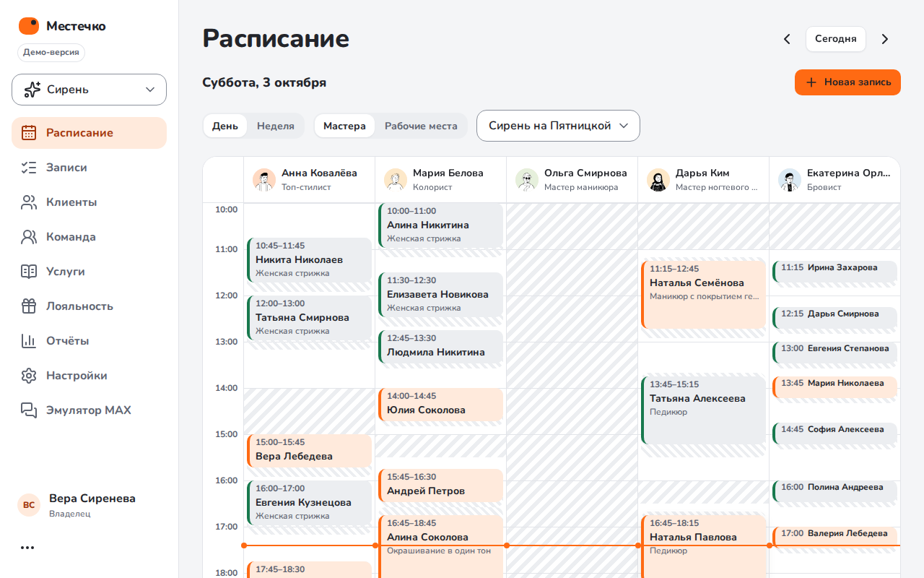Switch to День view

225,126
